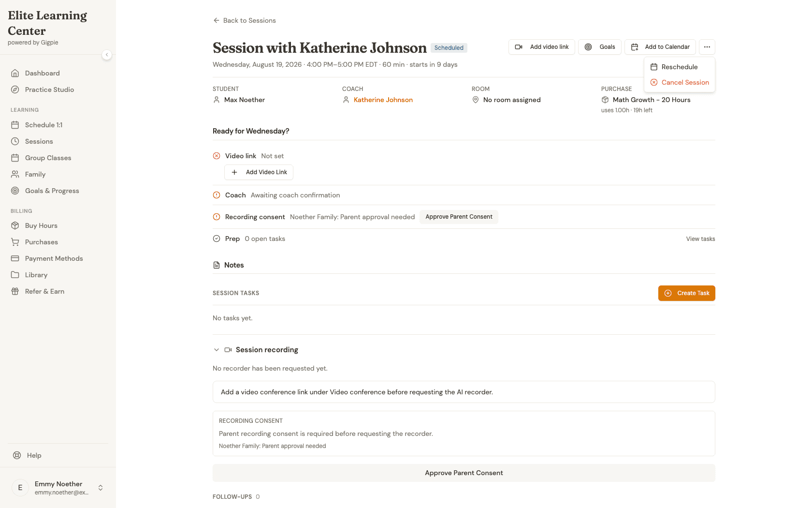The height and width of the screenshot is (508, 812).
Task: Click the View tasks link
Action: pyautogui.click(x=700, y=239)
